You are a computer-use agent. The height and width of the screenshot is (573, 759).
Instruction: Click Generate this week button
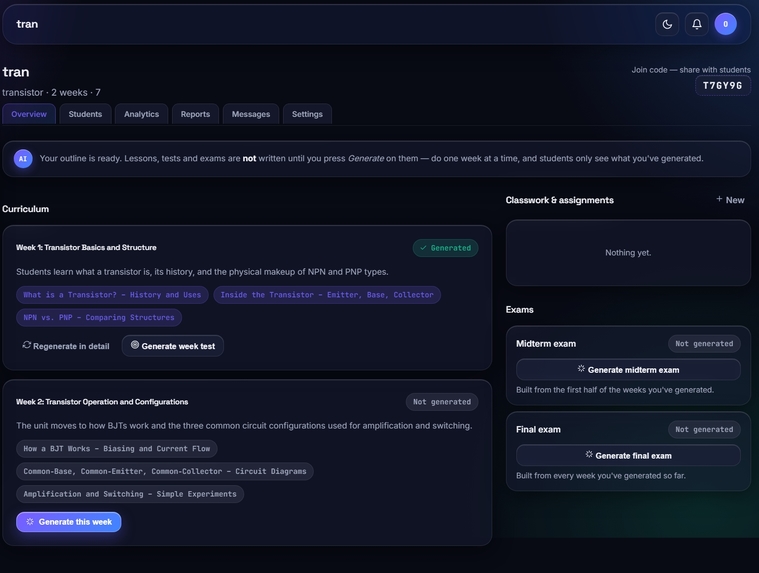click(x=69, y=522)
